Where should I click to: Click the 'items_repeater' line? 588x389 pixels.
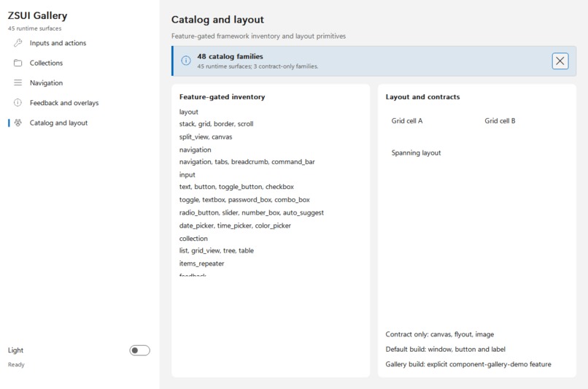pyautogui.click(x=201, y=263)
